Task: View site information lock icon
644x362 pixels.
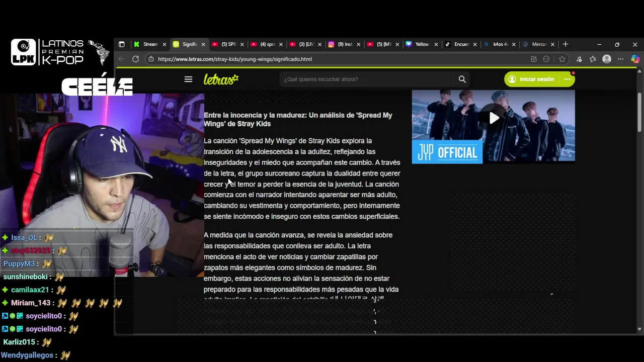Action: coord(151,59)
